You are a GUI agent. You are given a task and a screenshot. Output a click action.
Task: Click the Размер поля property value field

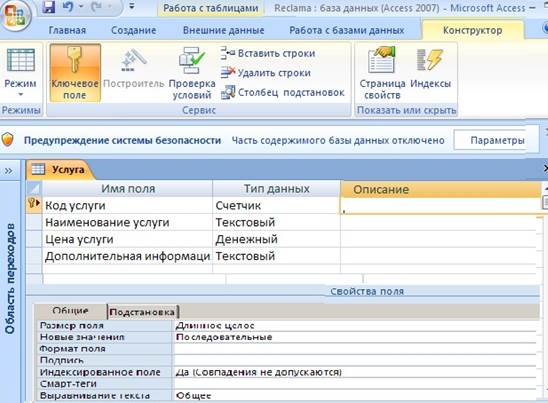click(x=354, y=326)
